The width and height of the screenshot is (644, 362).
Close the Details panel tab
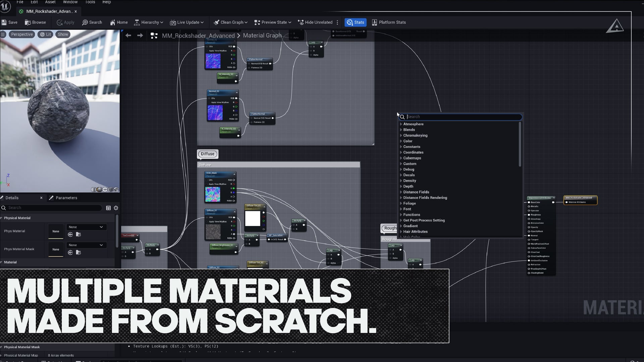41,198
